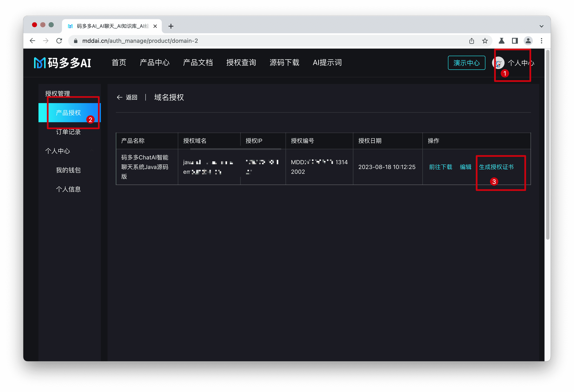Open the Chrome three-dot menu
Screen dimensions: 574x392
click(541, 41)
